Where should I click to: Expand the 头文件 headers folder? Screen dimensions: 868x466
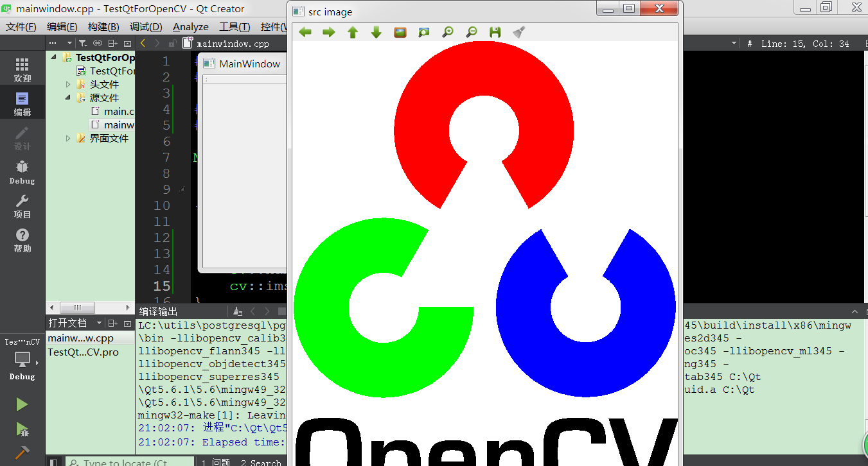68,84
